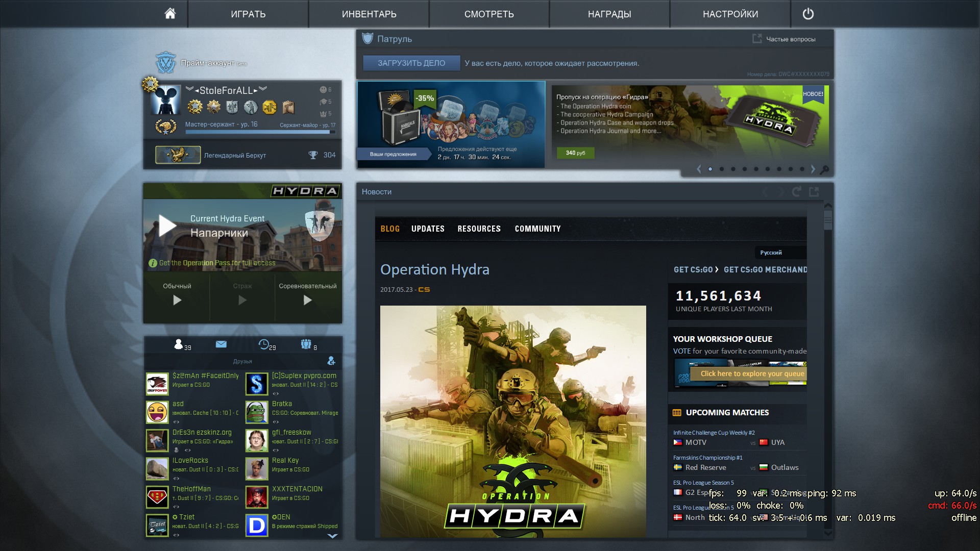
Task: Select the third store carousel dot
Action: 733,169
